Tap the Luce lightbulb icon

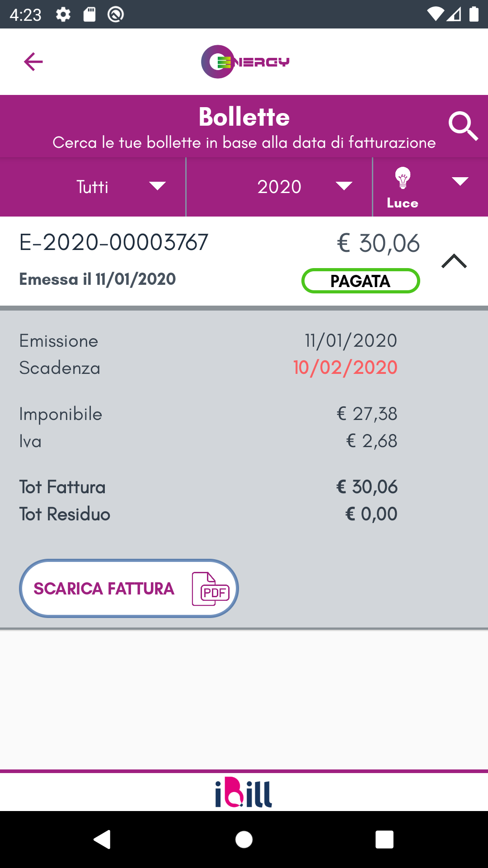[402, 178]
